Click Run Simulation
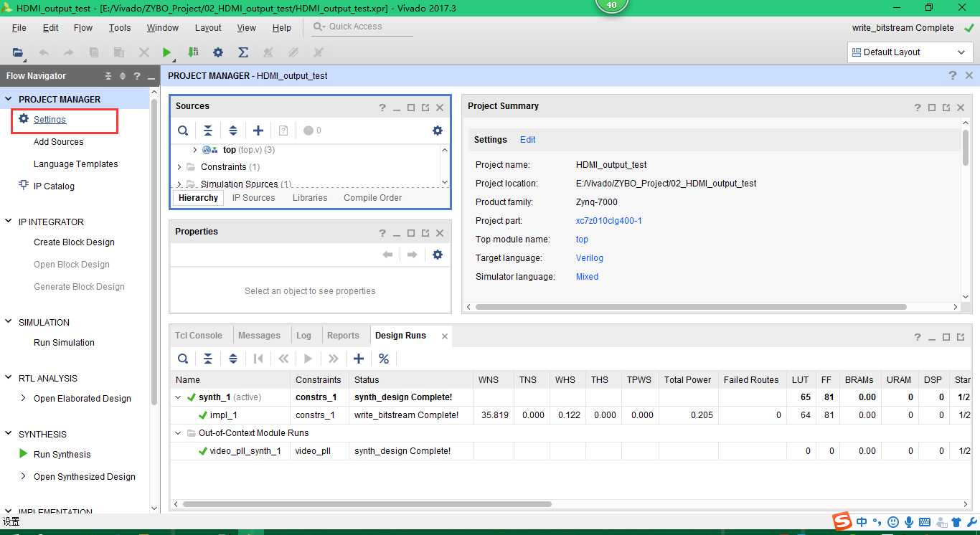 pos(64,342)
